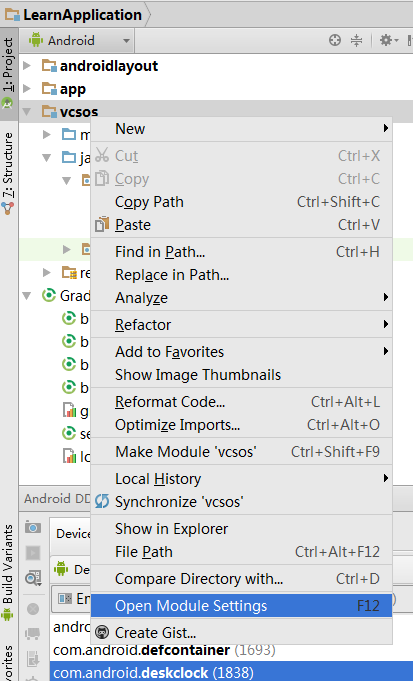This screenshot has height=681, width=413.
Task: Expand the androidlayout module node
Action: tap(27, 66)
